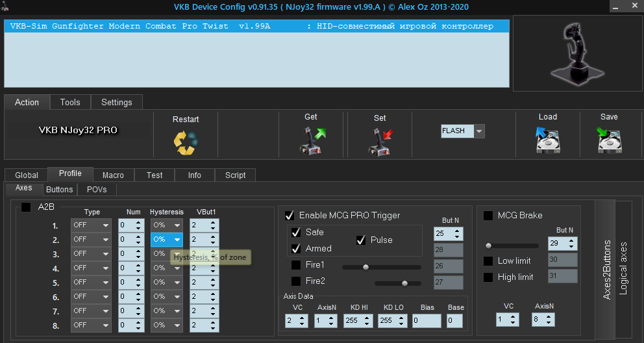
Task: Click the Save hard drive icon
Action: (609, 140)
